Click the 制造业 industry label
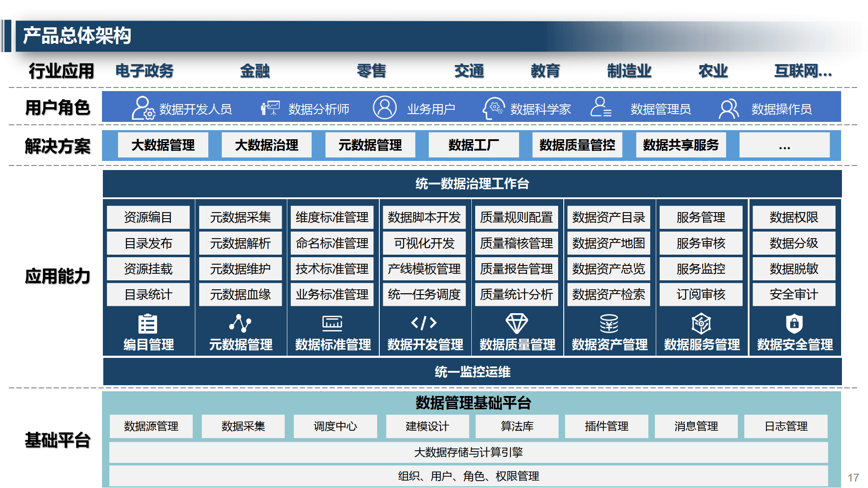Viewport: 868px width, 488px height. point(629,71)
